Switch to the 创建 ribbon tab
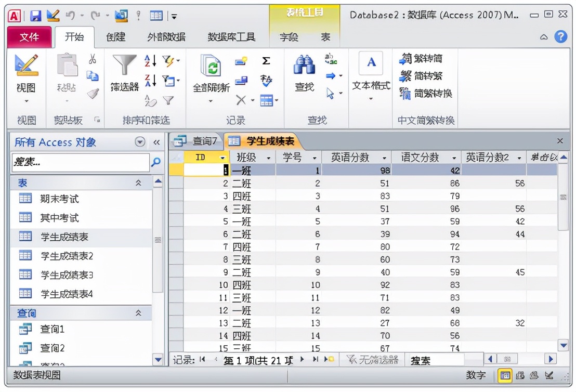Image resolution: width=576 pixels, height=392 pixels. tap(116, 37)
